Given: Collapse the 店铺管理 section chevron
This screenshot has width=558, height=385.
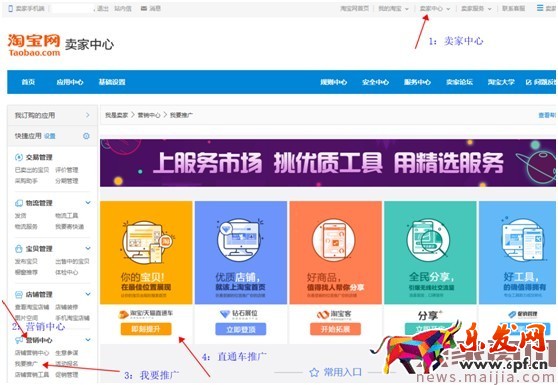Looking at the screenshot, I should click(88, 294).
